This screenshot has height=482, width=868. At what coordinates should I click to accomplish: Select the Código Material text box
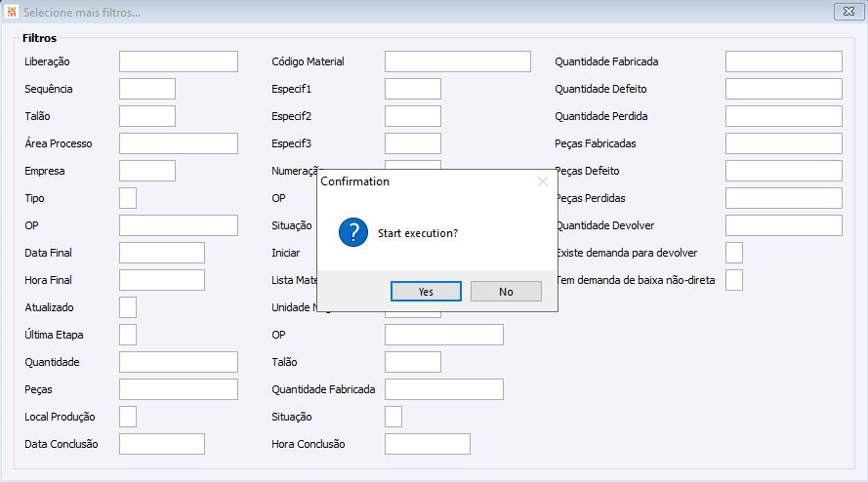pyautogui.click(x=457, y=61)
